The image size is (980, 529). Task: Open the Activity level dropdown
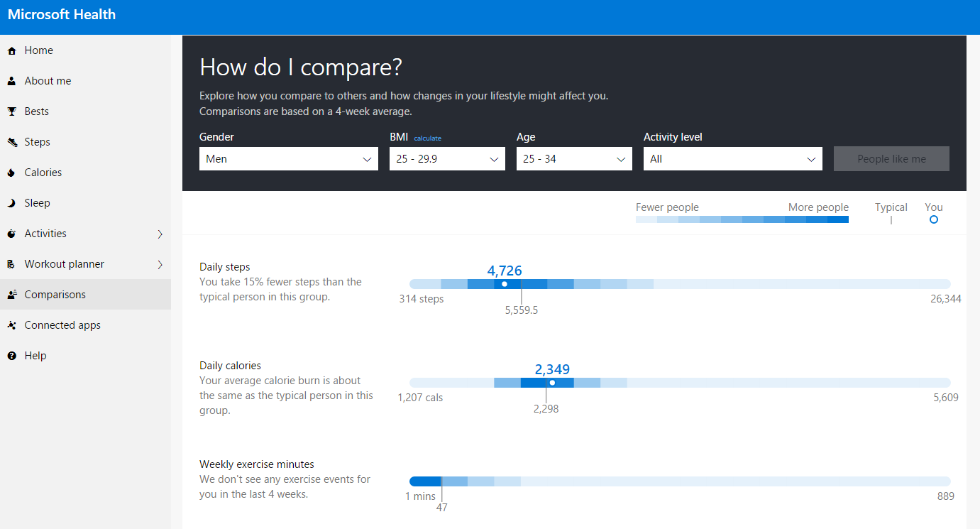(732, 158)
